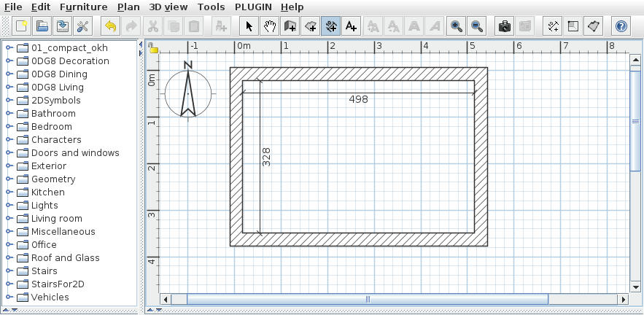Click the Bold text style icon
Screen dimensions: 644x315
[x=414, y=27]
